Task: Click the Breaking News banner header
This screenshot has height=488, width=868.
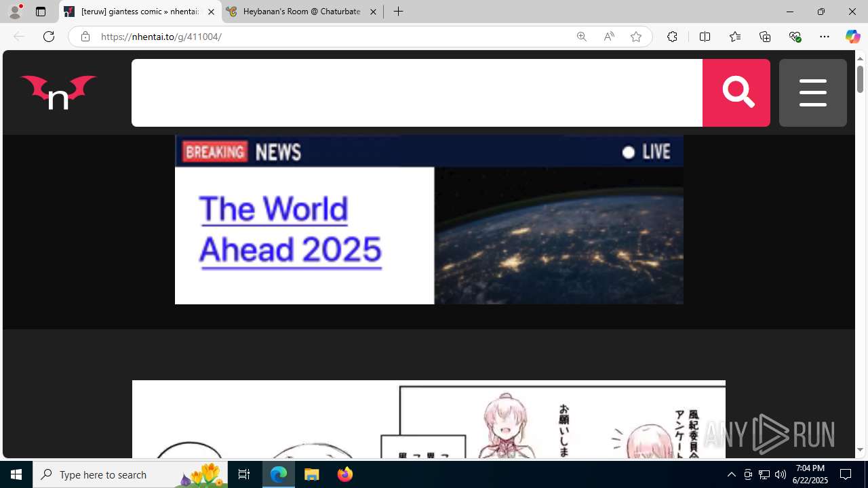Action: (429, 151)
